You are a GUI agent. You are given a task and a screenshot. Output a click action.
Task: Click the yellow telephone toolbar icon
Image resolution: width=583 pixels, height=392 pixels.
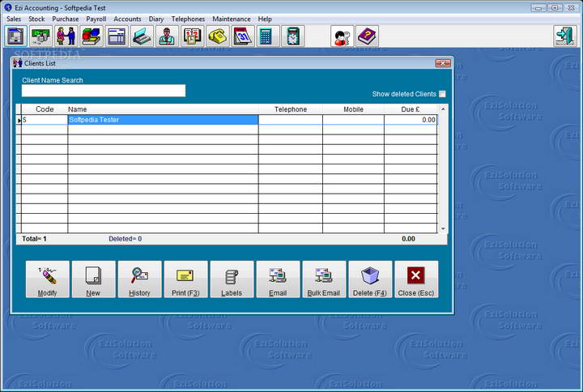[218, 36]
